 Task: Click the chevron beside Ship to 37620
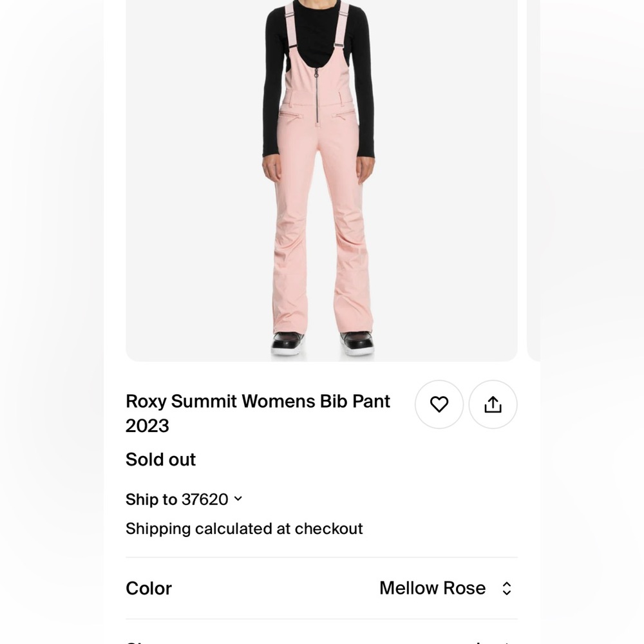238,498
